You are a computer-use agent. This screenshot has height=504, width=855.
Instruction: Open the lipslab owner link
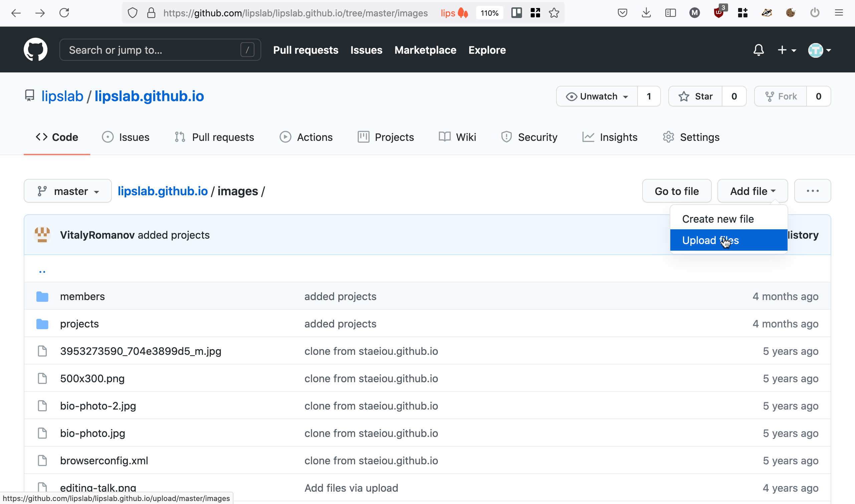pyautogui.click(x=62, y=96)
